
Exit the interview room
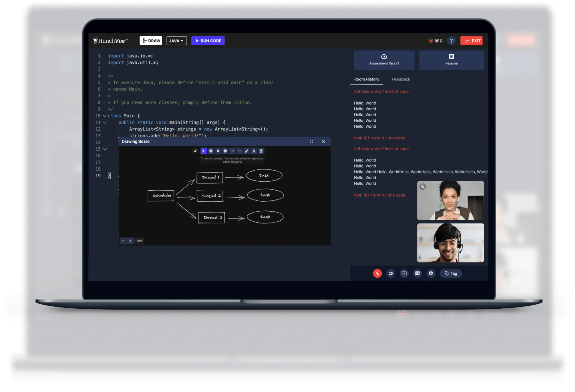471,41
